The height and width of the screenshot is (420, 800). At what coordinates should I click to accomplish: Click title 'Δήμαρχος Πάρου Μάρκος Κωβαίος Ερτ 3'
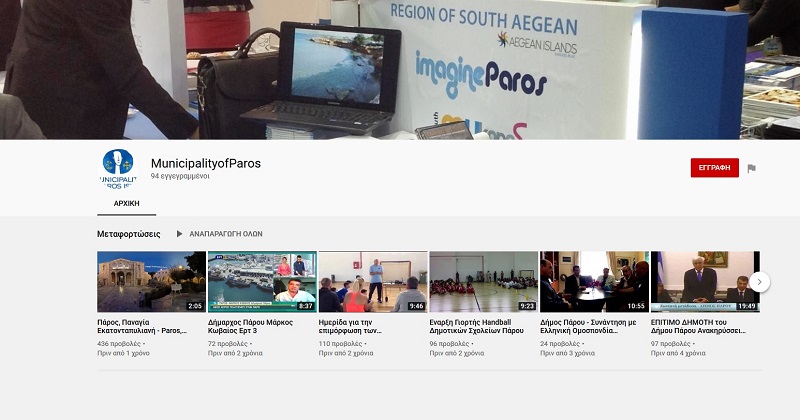(254, 326)
